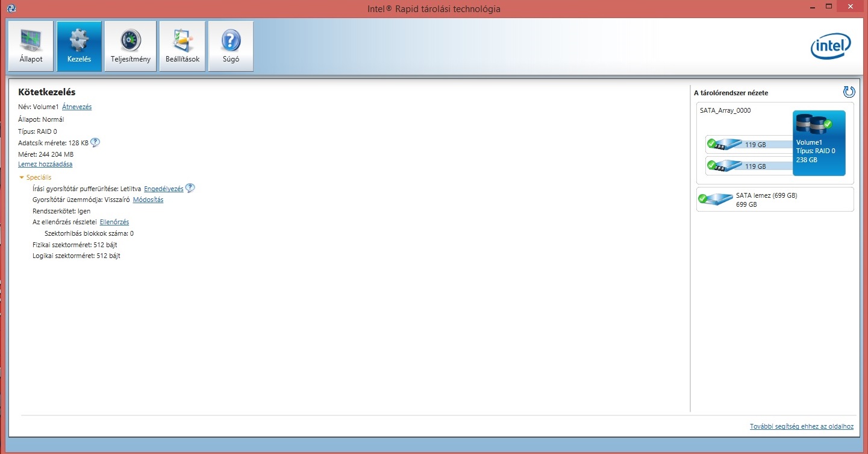Click "Szektorhibás blokkok száma: 0" text
Screen dimensions: 868x454
pos(89,233)
